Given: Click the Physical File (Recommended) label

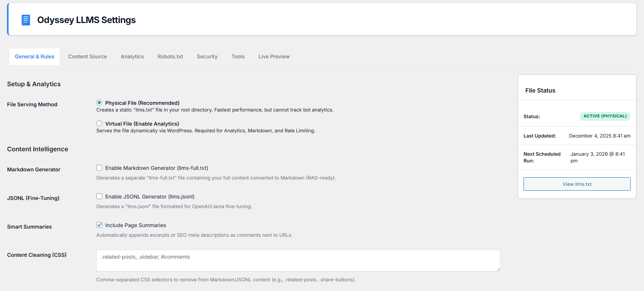Looking at the screenshot, I should pyautogui.click(x=142, y=103).
